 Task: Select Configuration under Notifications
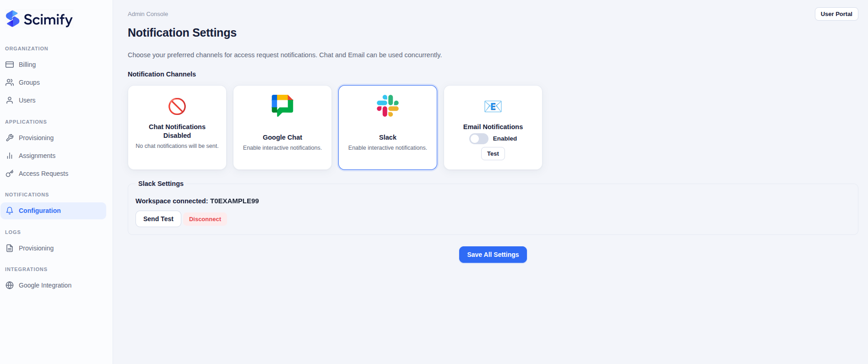pos(53,211)
